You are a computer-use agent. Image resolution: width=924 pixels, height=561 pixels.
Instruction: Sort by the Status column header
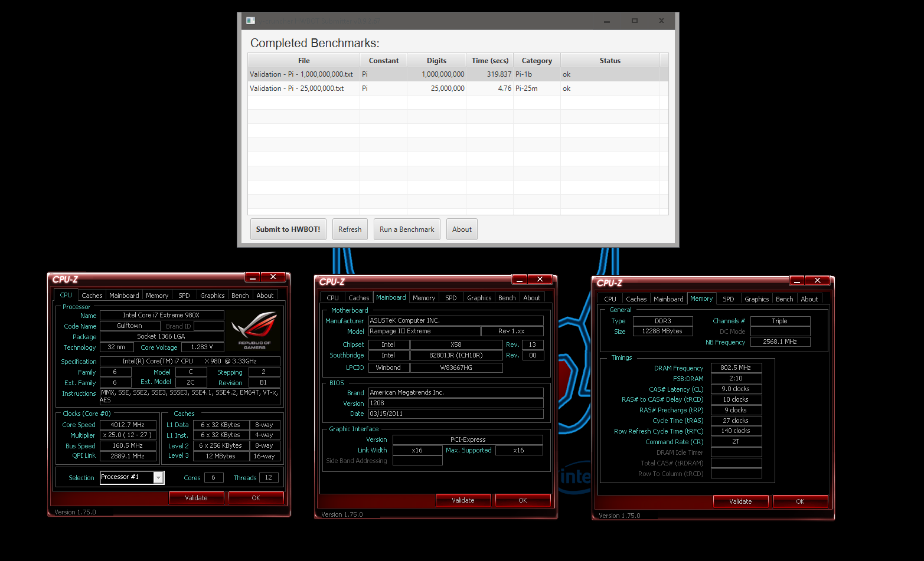tap(610, 60)
